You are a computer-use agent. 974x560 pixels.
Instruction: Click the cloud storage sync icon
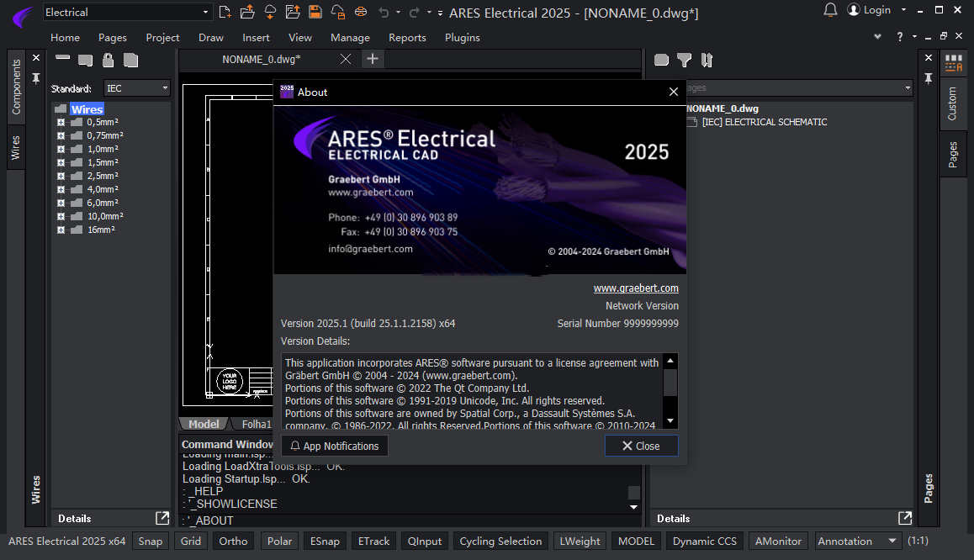(x=270, y=12)
